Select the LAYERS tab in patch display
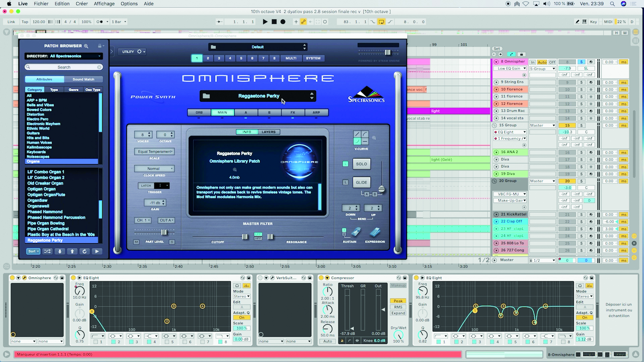The height and width of the screenshot is (362, 644). [x=269, y=132]
